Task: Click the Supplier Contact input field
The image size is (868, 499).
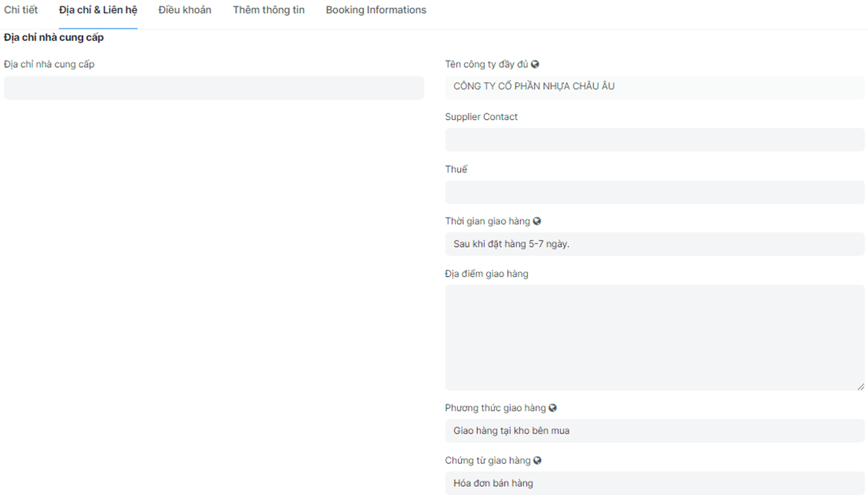Action: [x=654, y=139]
